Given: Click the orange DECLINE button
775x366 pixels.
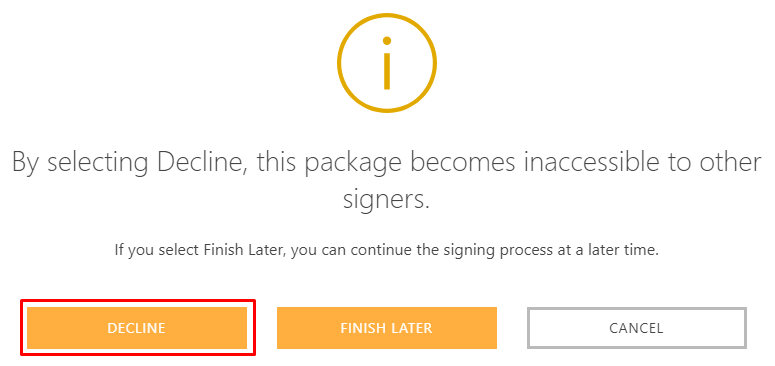Looking at the screenshot, I should click(137, 328).
